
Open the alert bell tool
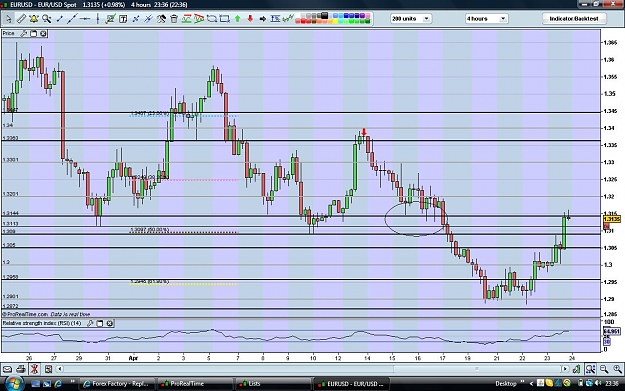pos(34,19)
